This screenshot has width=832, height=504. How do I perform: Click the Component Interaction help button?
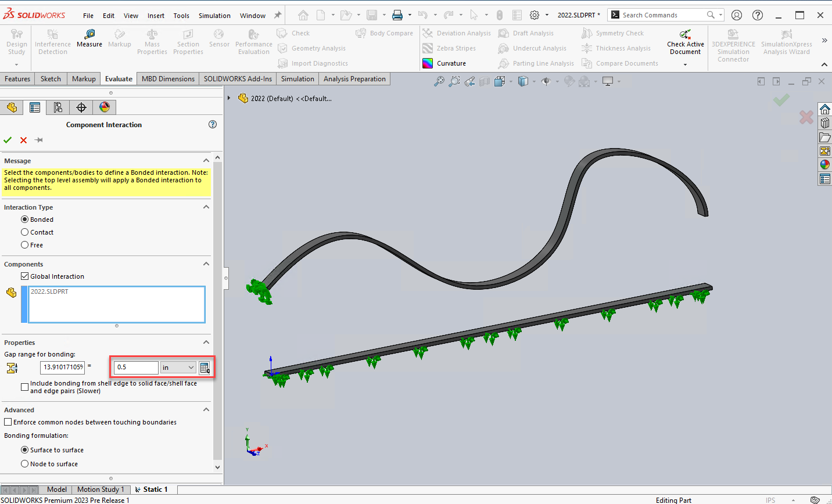(x=212, y=124)
